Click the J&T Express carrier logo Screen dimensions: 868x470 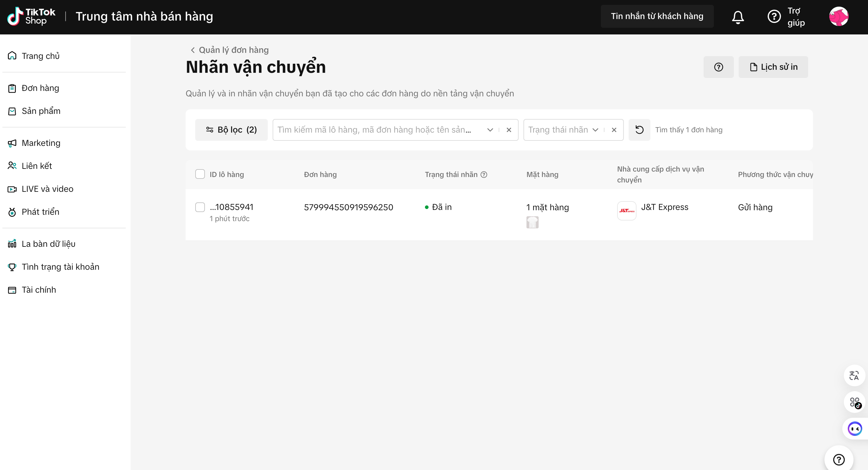627,211
